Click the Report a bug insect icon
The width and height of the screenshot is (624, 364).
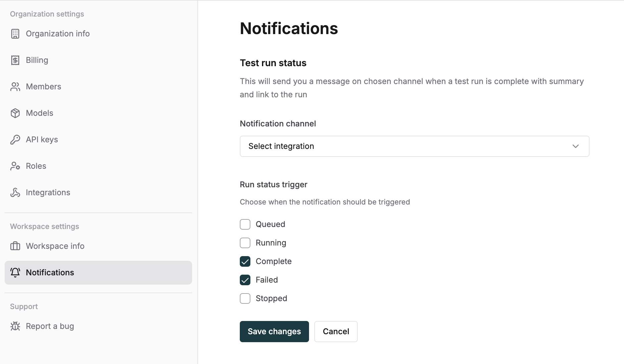click(16, 326)
